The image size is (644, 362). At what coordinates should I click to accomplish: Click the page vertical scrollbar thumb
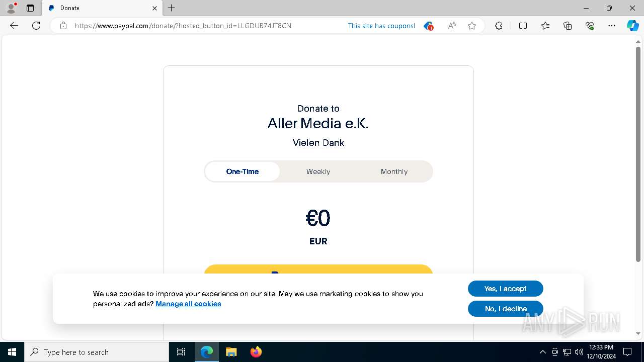click(x=638, y=154)
